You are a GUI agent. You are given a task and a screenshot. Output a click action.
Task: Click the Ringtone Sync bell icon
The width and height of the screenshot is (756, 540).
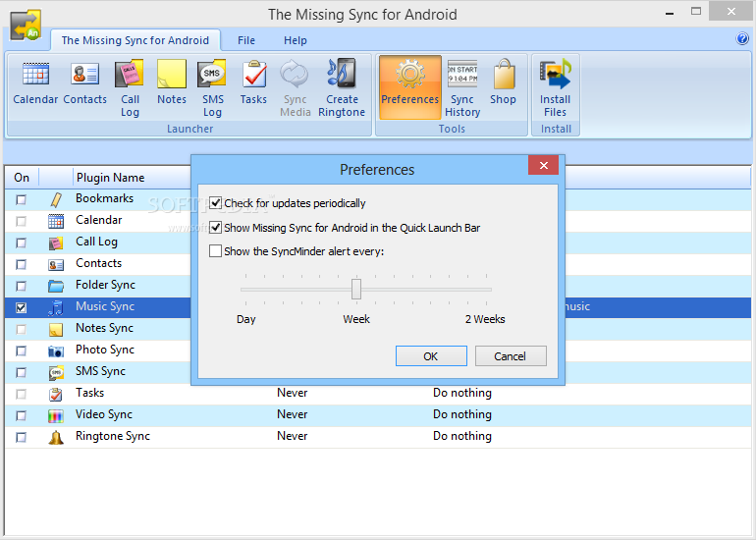click(x=56, y=437)
